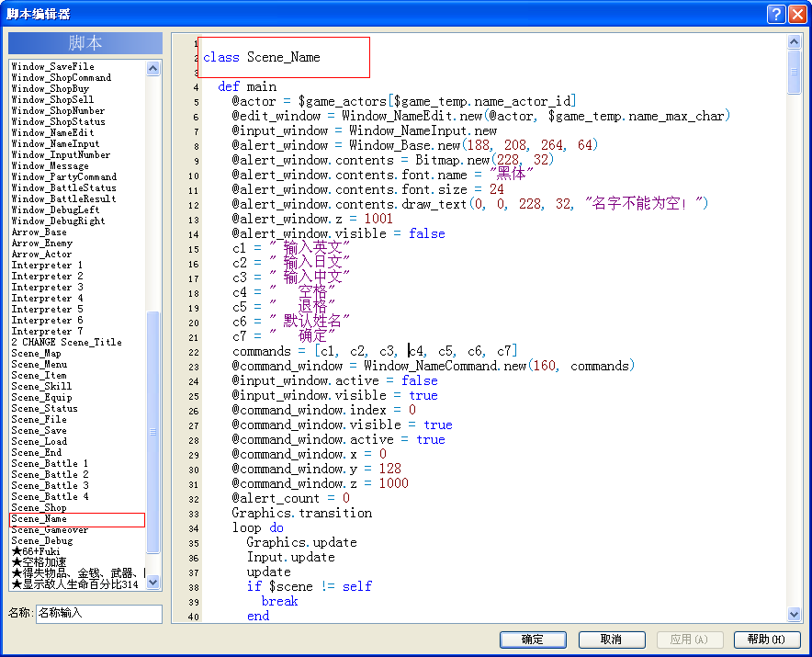
Task: Click code editor scroll-up arrow
Action: click(795, 41)
